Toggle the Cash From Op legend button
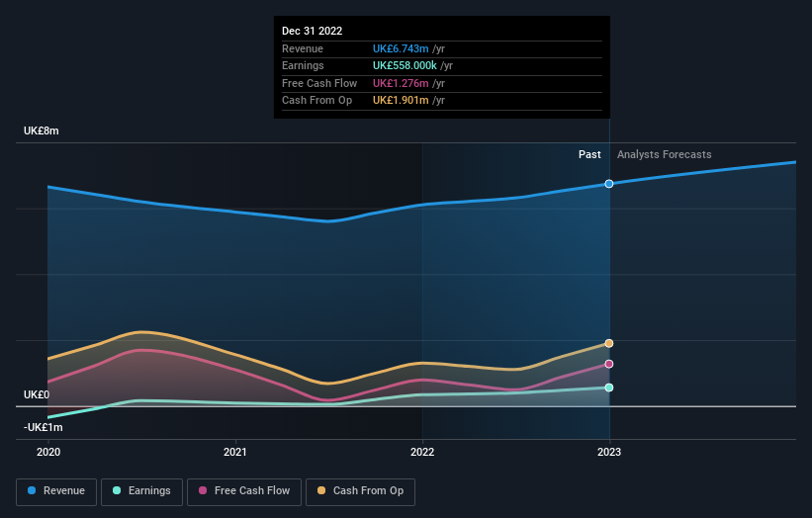 pyautogui.click(x=360, y=491)
